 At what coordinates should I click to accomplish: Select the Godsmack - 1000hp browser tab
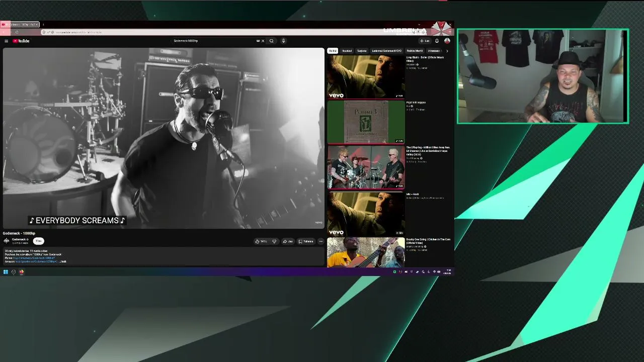pyautogui.click(x=21, y=25)
